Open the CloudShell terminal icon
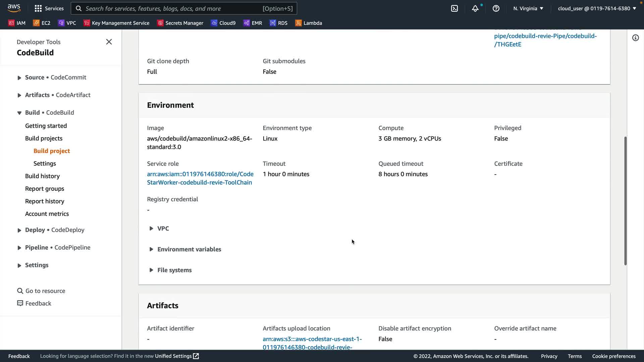This screenshot has width=644, height=362. click(454, 8)
